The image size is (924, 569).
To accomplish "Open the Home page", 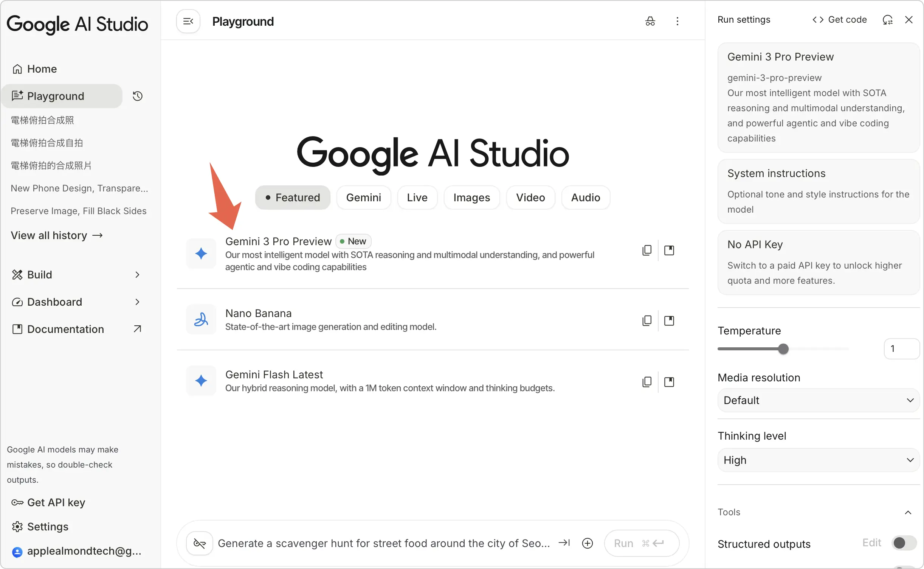I will pyautogui.click(x=35, y=69).
